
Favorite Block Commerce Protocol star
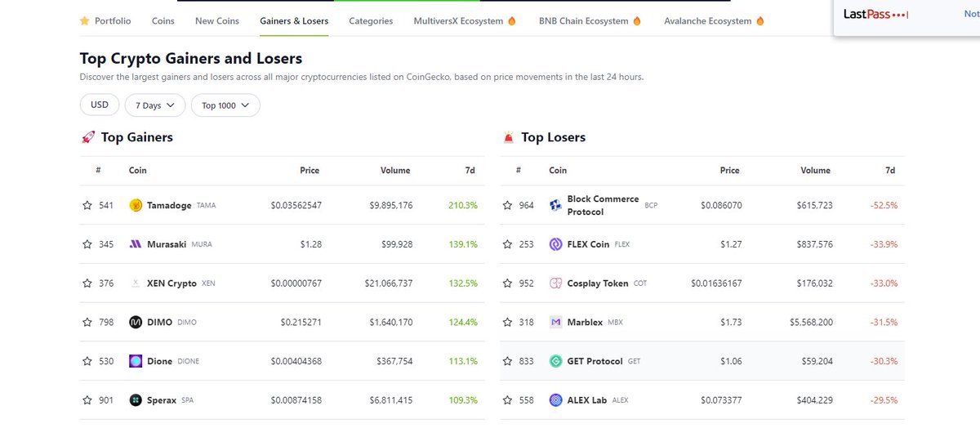click(x=508, y=205)
